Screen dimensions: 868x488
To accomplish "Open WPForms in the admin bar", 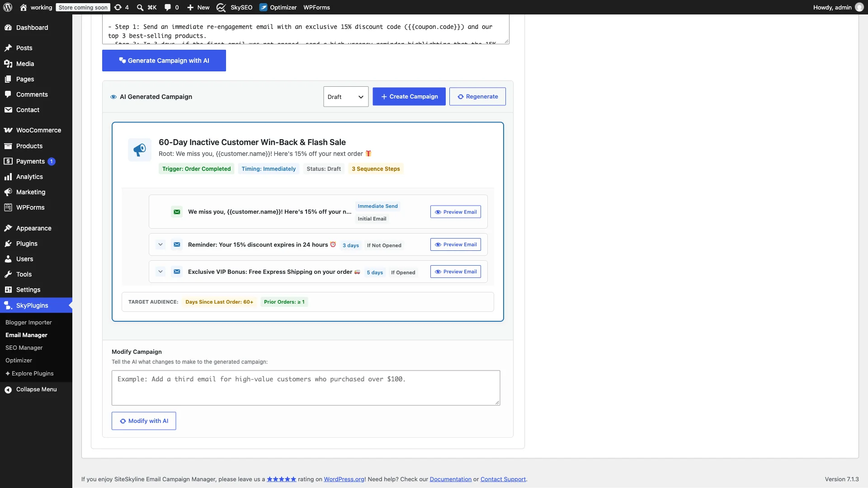I will pyautogui.click(x=316, y=7).
